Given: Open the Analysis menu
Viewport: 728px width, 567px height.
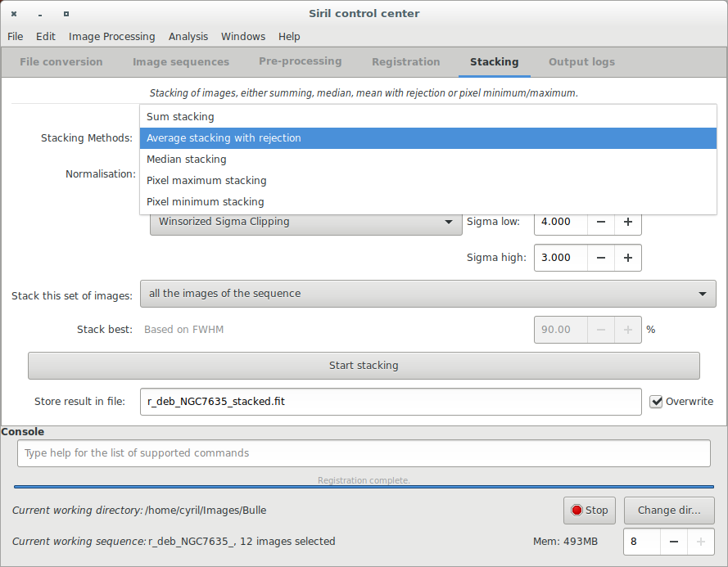Looking at the screenshot, I should click(x=188, y=36).
